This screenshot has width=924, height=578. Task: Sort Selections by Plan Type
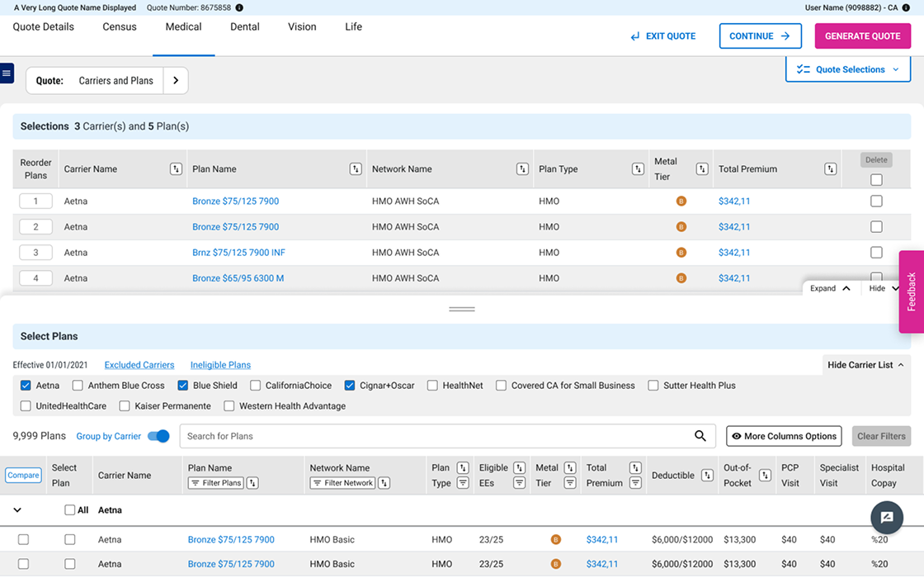click(x=638, y=168)
